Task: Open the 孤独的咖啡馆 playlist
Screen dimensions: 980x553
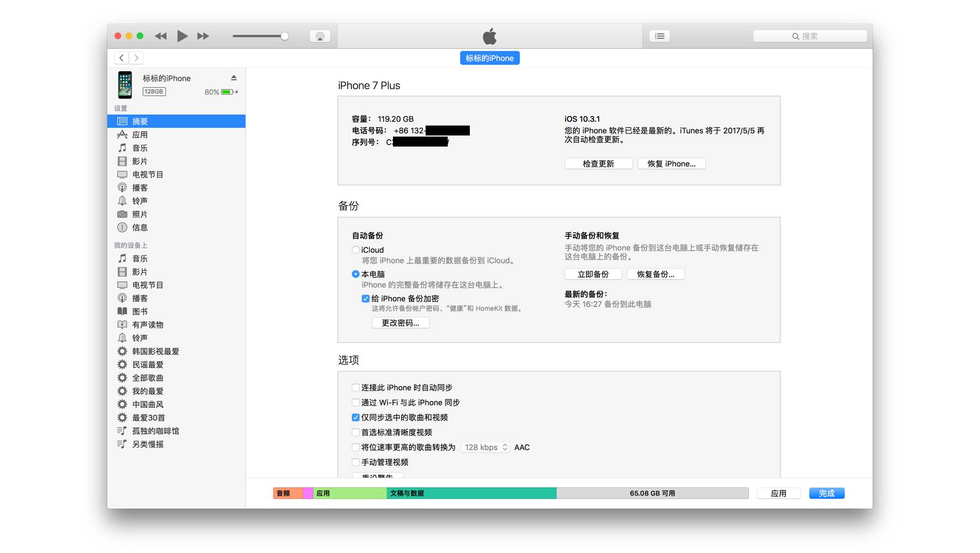Action: point(176,431)
